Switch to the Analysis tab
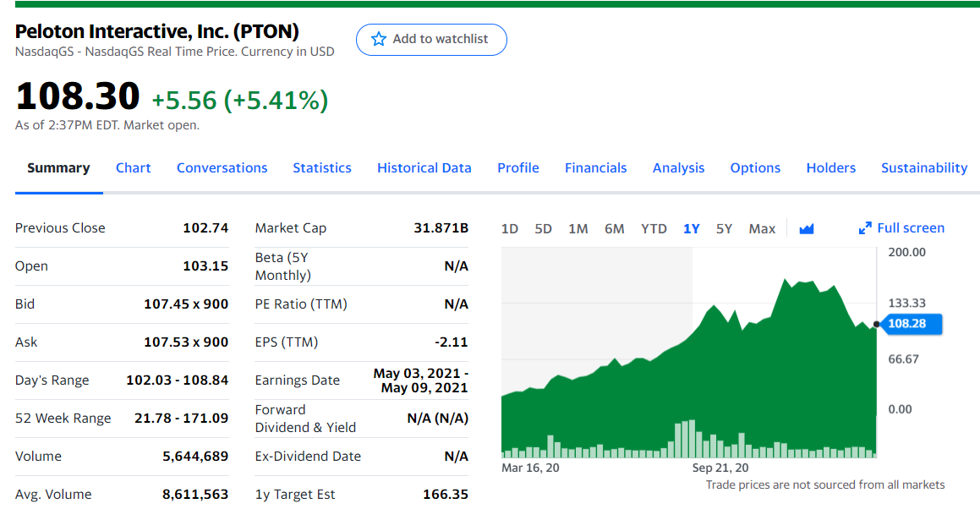Screen dimensions: 980x531 tap(678, 168)
